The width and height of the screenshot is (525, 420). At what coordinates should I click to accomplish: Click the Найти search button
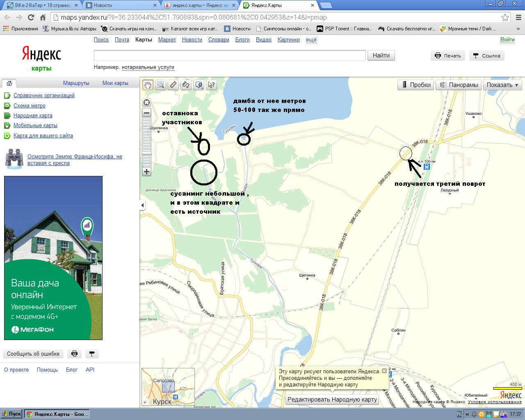pos(381,55)
